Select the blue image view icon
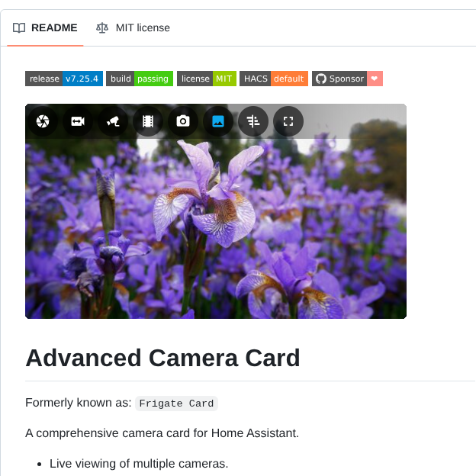The height and width of the screenshot is (476, 476). click(x=218, y=121)
